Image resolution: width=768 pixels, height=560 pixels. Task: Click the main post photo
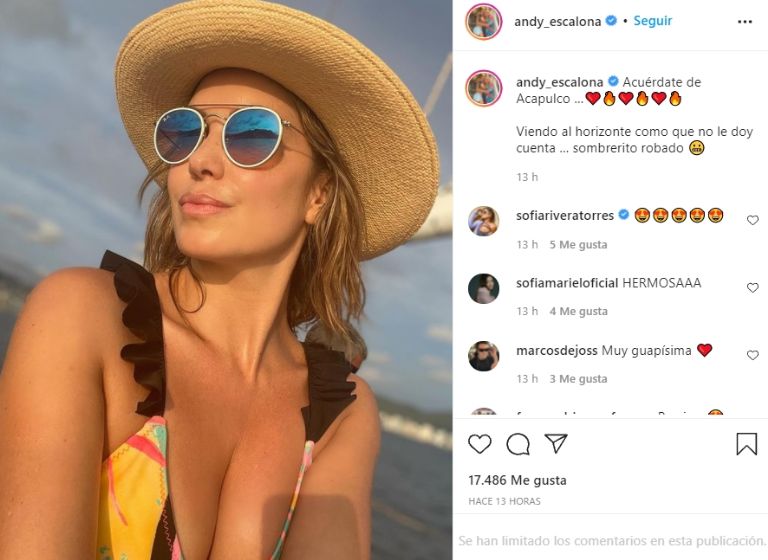point(226,280)
